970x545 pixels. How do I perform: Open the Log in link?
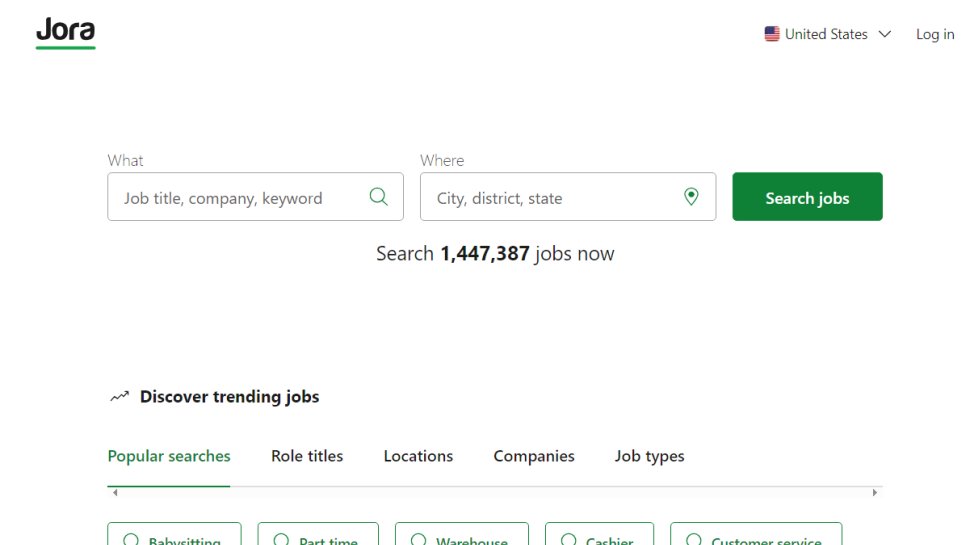pos(935,34)
